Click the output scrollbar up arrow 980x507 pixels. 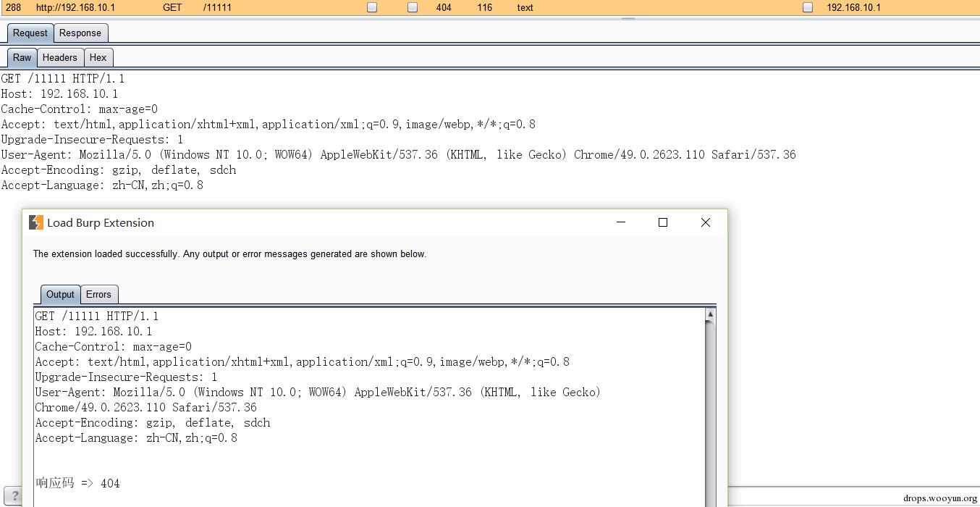[x=710, y=314]
